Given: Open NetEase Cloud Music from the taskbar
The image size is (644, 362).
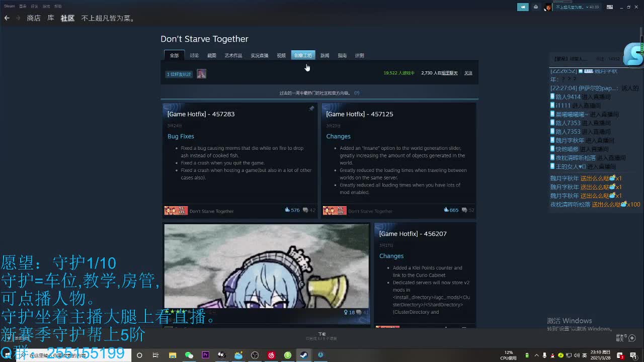Looking at the screenshot, I should pos(271,355).
